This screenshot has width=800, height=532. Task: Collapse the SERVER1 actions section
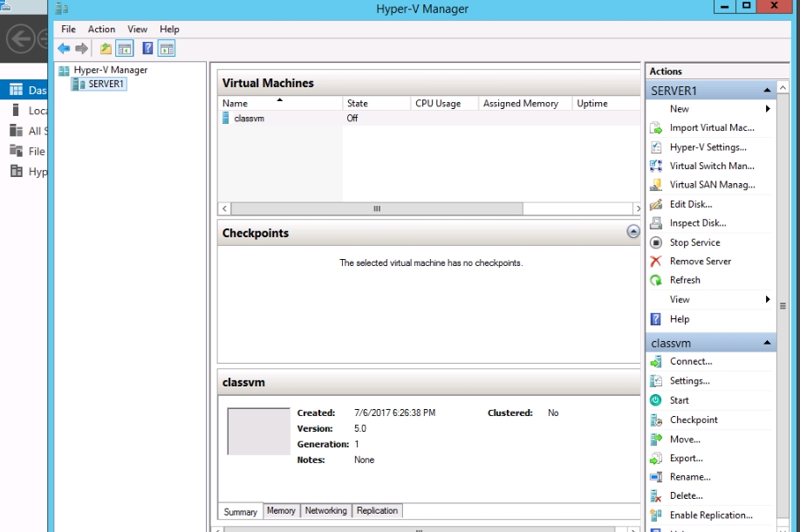pos(767,91)
